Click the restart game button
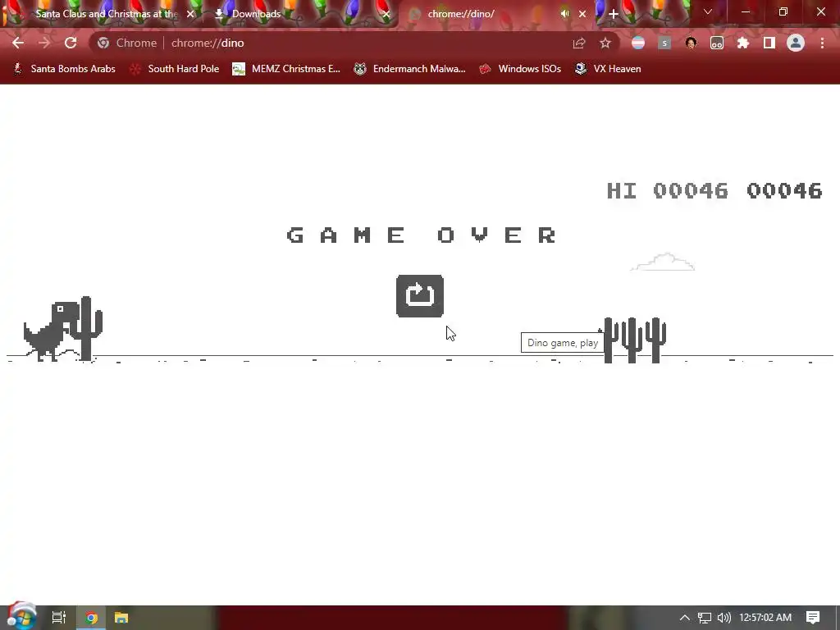840x630 pixels. point(419,295)
